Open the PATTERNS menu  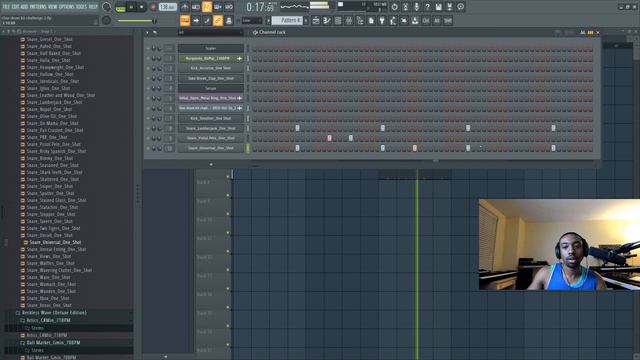(38, 7)
